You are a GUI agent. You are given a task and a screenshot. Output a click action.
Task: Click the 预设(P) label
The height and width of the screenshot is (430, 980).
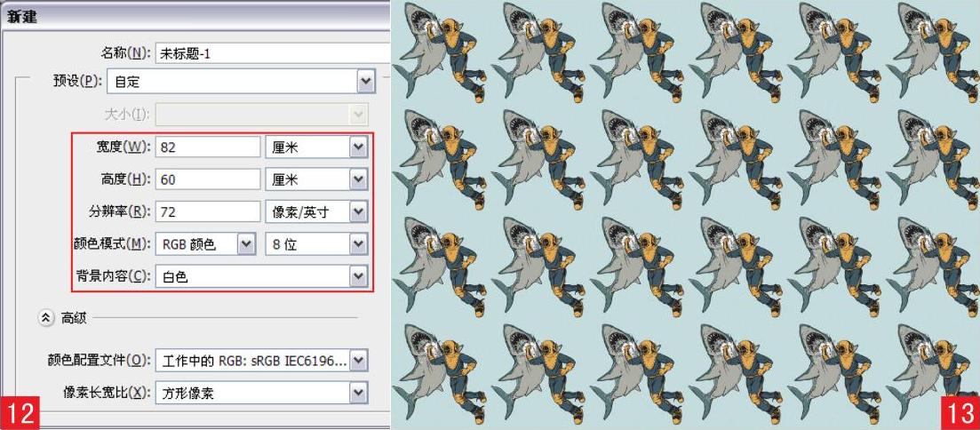point(79,81)
